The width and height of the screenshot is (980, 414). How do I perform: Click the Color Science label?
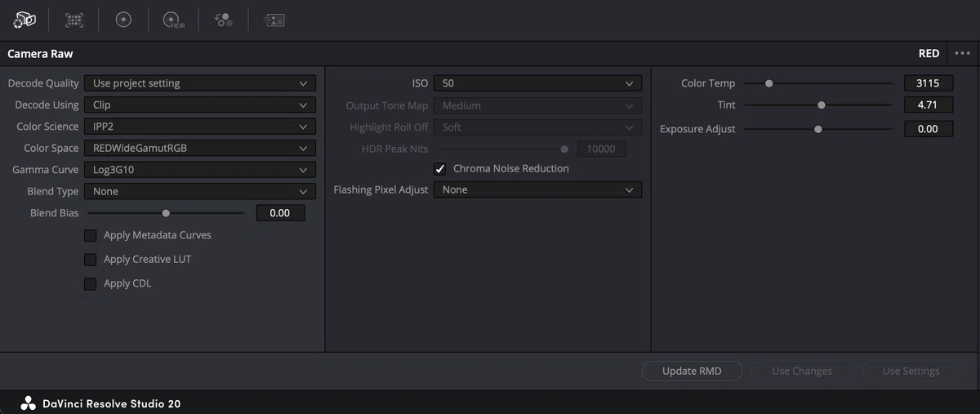[x=47, y=127]
